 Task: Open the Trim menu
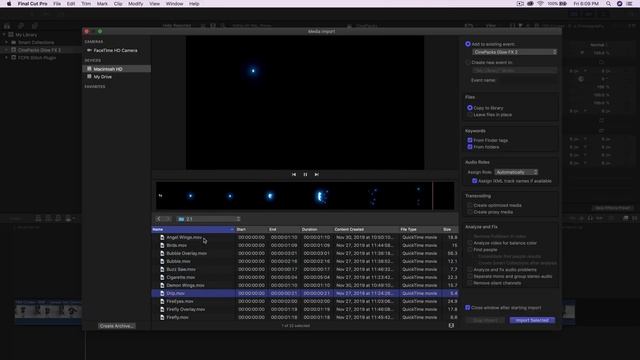(x=86, y=4)
